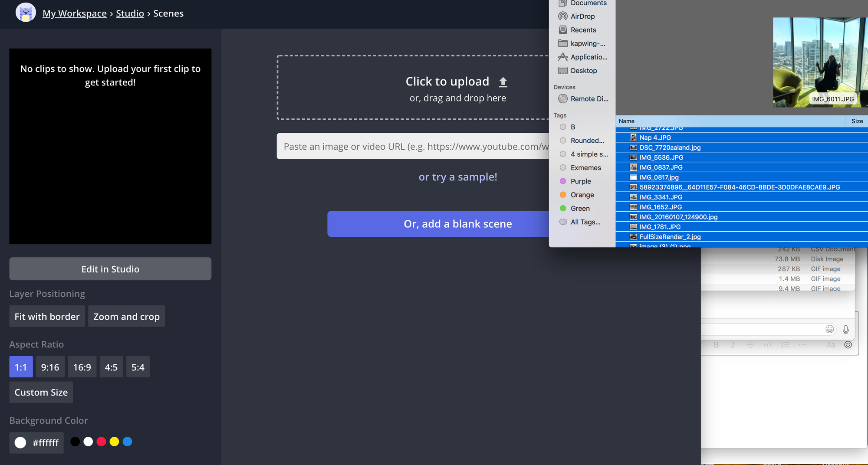Open more formatting options (ellipsis)
The height and width of the screenshot is (465, 868).
click(x=802, y=345)
